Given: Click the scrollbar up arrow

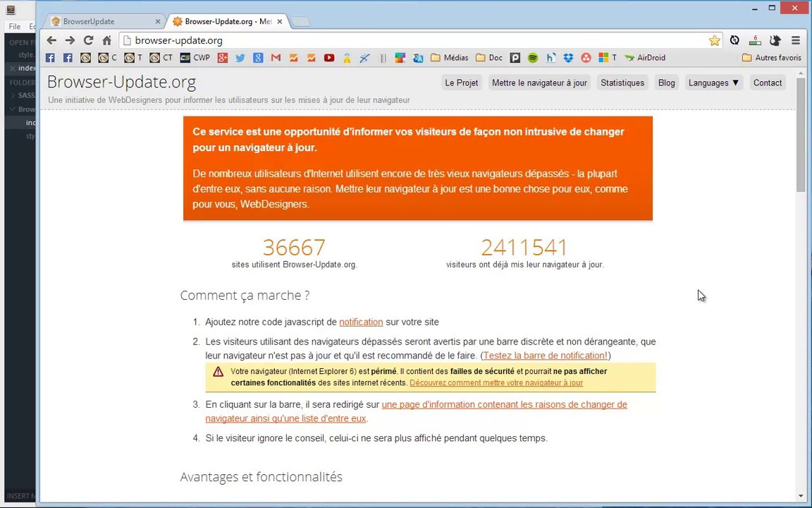Looking at the screenshot, I should [x=801, y=73].
